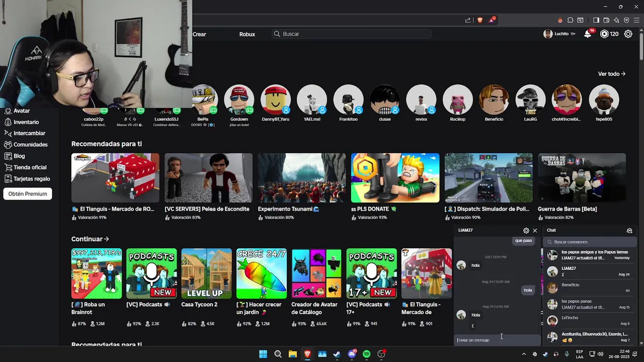
Task: Open Roba un Brainrot in Continuar
Action: [97, 274]
